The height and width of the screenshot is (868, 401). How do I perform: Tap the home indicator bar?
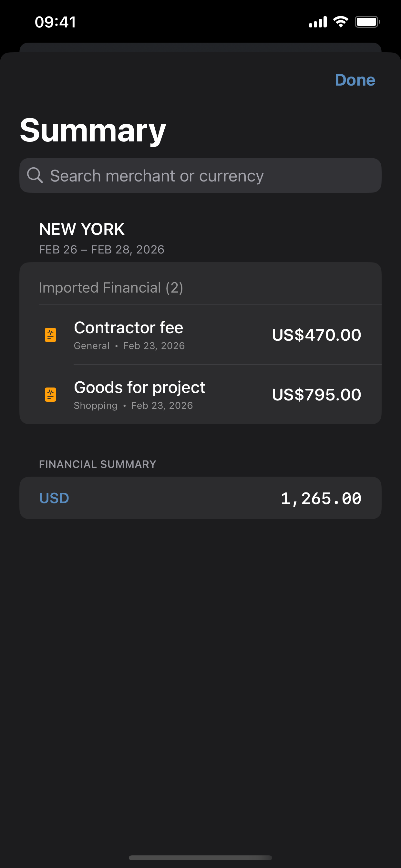click(x=200, y=858)
